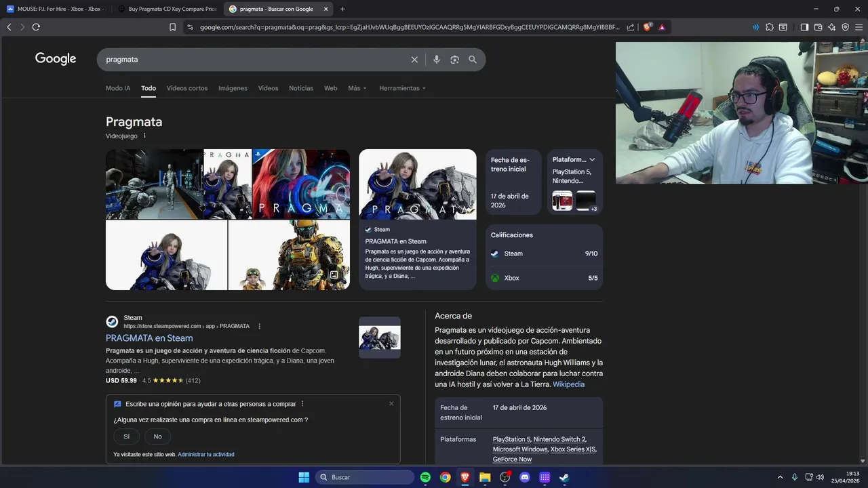Open Brave Wallet icon
Image resolution: width=868 pixels, height=488 pixels.
pos(818,27)
